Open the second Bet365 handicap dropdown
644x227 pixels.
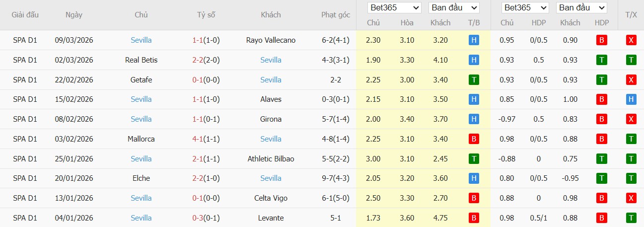coord(525,8)
